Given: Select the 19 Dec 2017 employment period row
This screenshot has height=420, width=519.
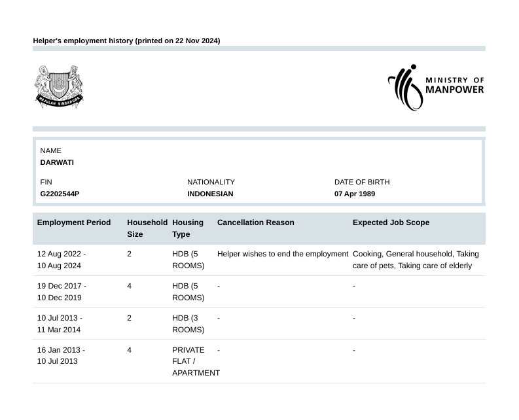Looking at the screenshot, I should click(x=62, y=292).
